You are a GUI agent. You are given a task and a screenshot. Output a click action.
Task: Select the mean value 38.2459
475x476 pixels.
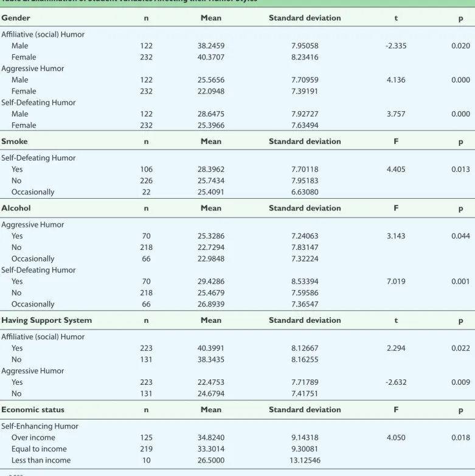tap(211, 46)
